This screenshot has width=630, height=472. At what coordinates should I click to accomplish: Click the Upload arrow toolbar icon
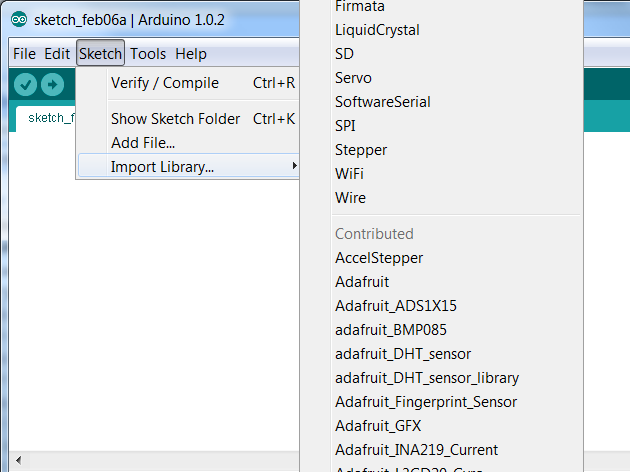[x=52, y=85]
